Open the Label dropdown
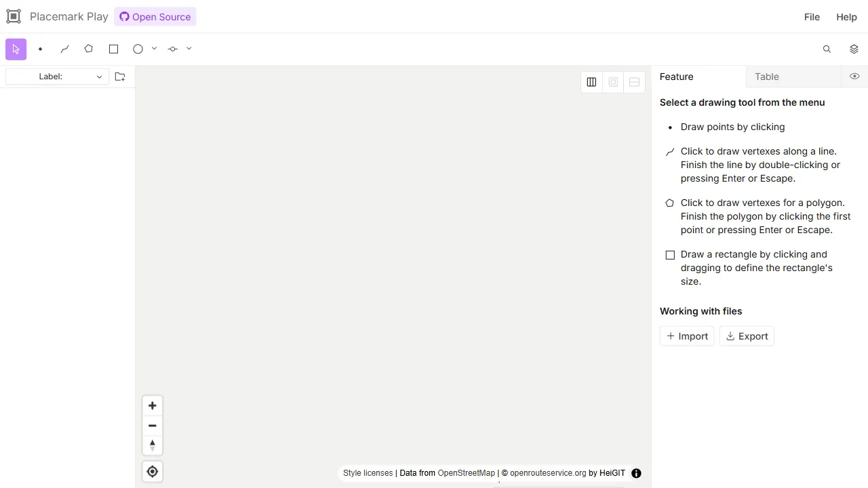The height and width of the screenshot is (488, 868). [57, 77]
